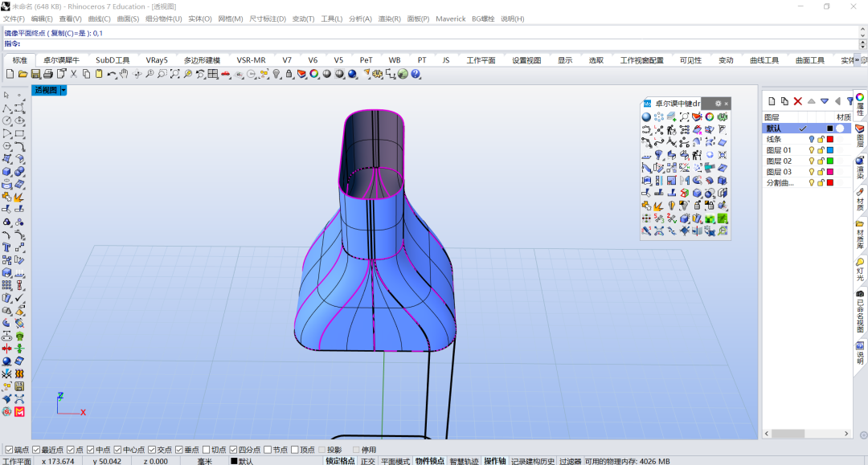Click the options gear cog icon in the toolbar
This screenshot has height=465, width=868.
[378, 74]
